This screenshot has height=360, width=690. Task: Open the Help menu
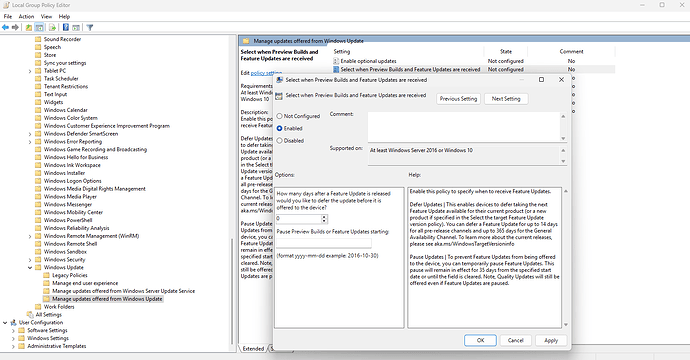click(64, 16)
